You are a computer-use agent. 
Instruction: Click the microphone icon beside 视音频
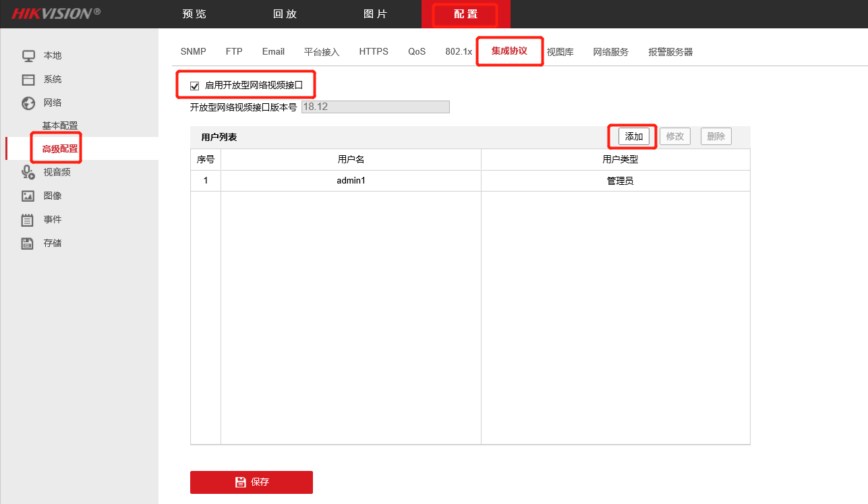point(28,172)
